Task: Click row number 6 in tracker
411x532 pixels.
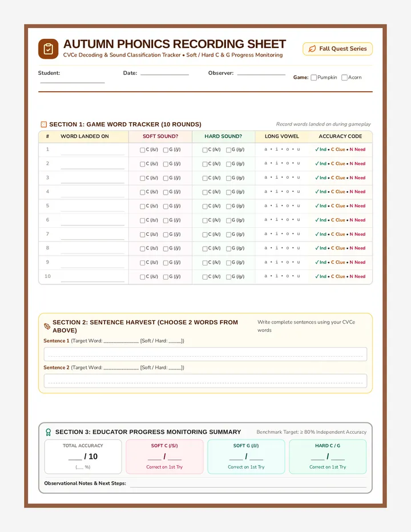Action: (47, 220)
